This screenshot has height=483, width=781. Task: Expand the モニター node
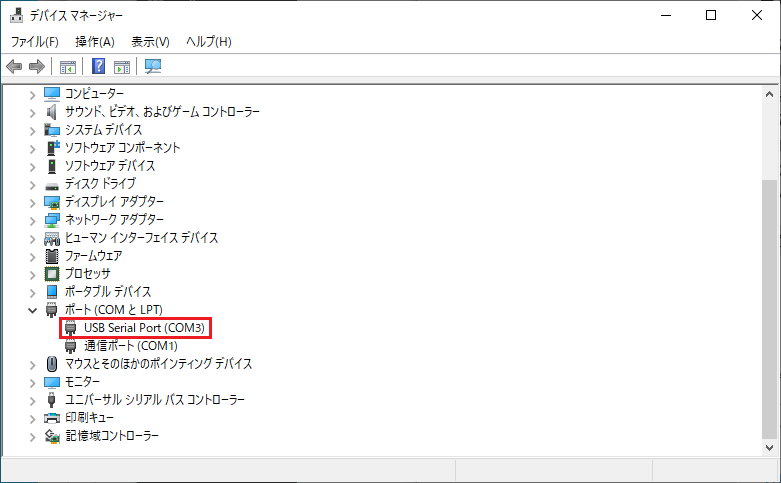tap(32, 382)
